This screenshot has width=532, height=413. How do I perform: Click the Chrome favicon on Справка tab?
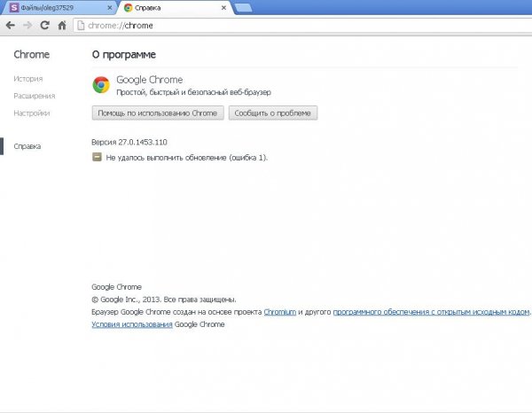coord(128,7)
